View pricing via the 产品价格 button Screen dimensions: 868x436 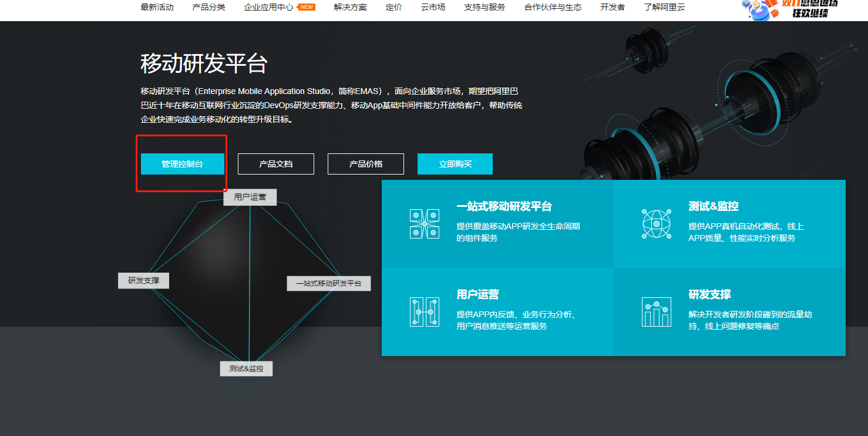pyautogui.click(x=365, y=163)
